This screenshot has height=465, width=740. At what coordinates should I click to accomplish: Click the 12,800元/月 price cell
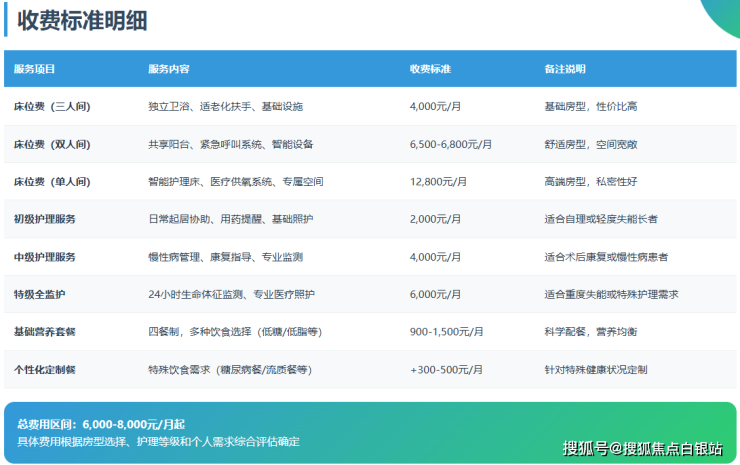[x=438, y=182]
